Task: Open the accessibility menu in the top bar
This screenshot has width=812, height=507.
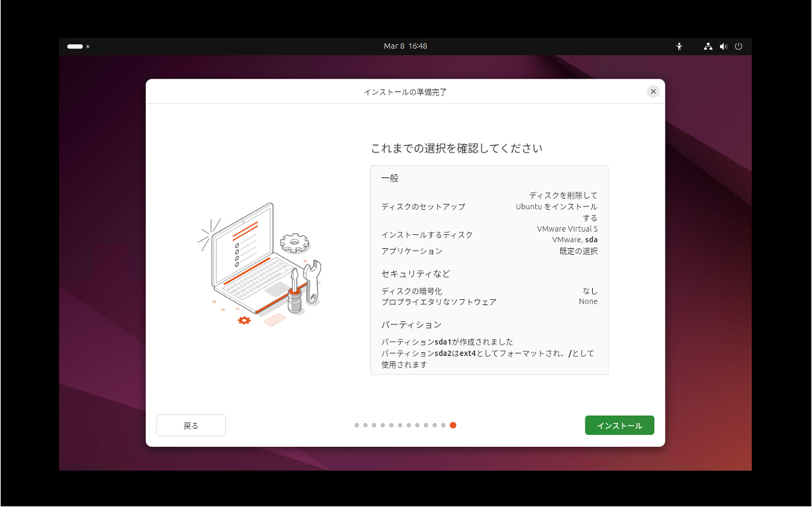Action: (679, 46)
